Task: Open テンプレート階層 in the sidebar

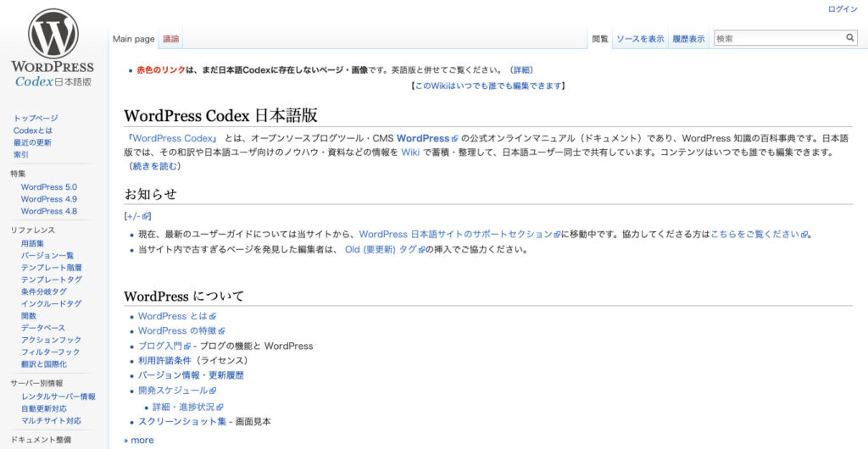Action: click(x=52, y=268)
